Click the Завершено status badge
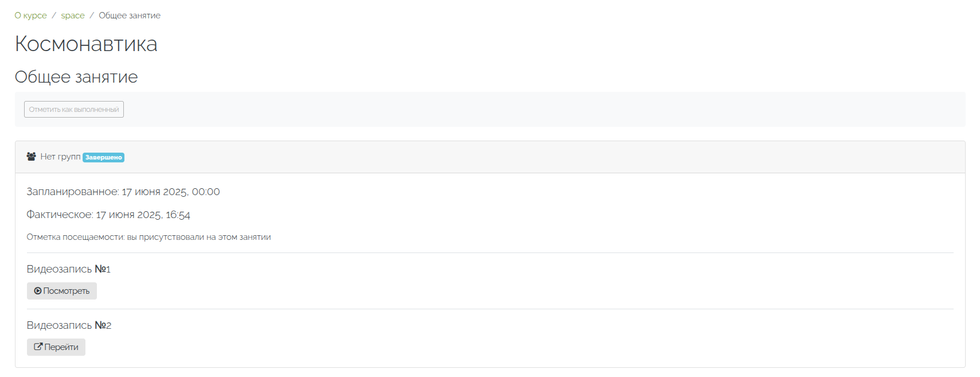 104,157
